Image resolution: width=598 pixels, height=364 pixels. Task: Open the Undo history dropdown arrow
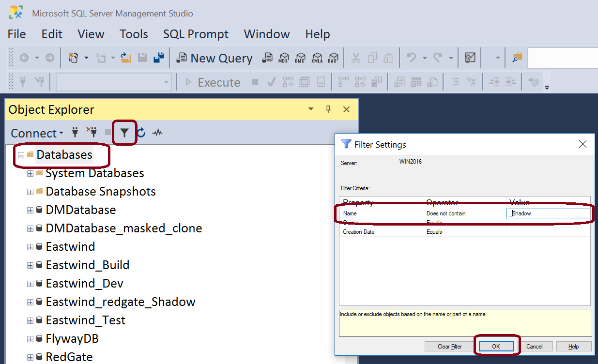[x=425, y=58]
